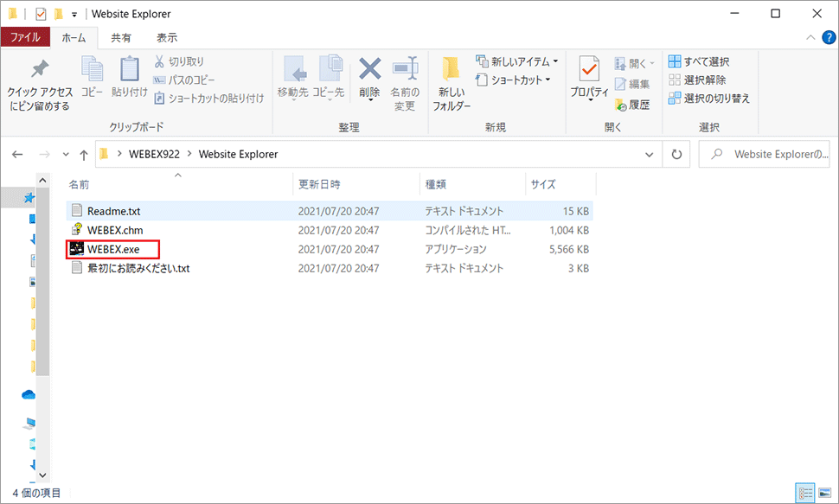Click the navigation pane scroll-down arrow

(42, 475)
